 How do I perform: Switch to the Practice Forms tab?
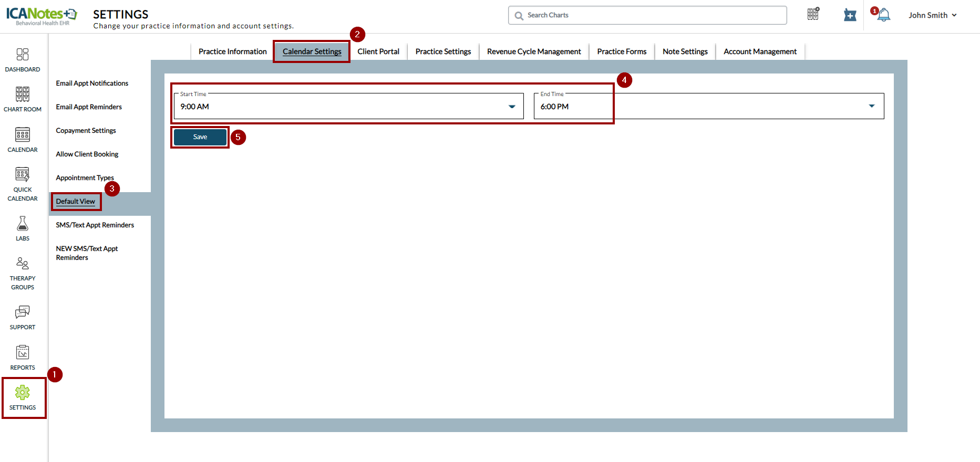pyautogui.click(x=622, y=51)
